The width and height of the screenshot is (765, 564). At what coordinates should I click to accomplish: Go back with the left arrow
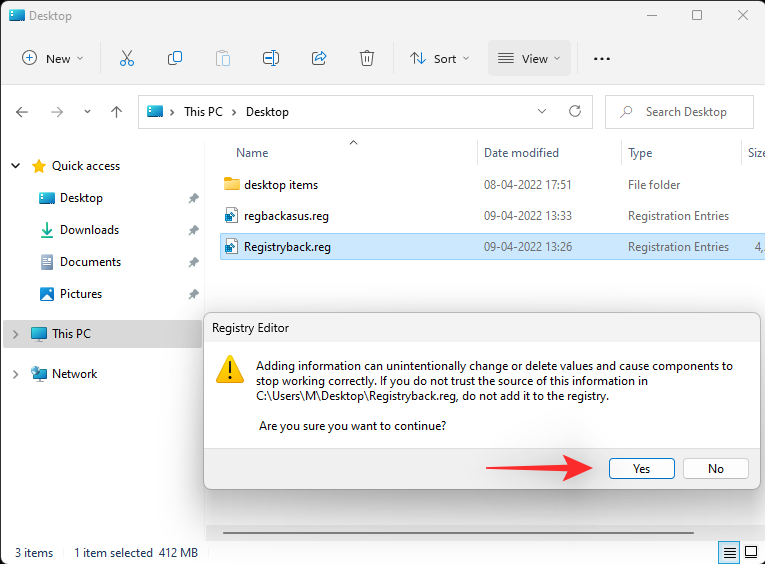point(22,112)
